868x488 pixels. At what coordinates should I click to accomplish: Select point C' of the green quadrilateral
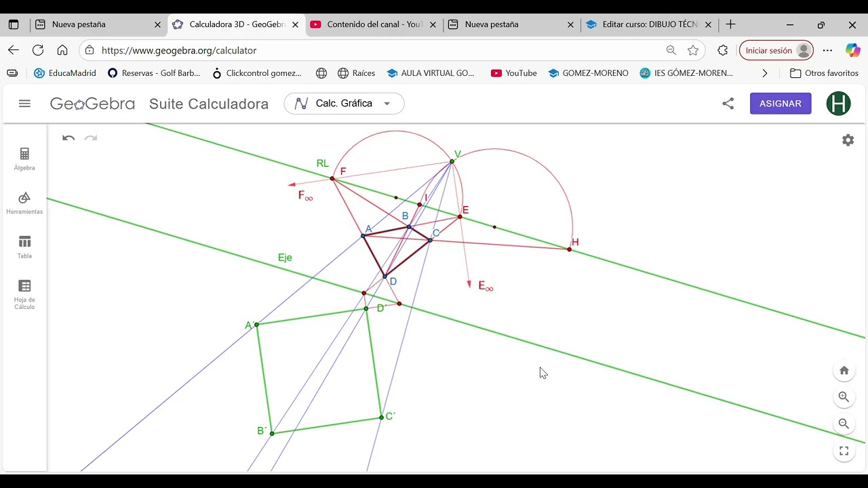[382, 418]
